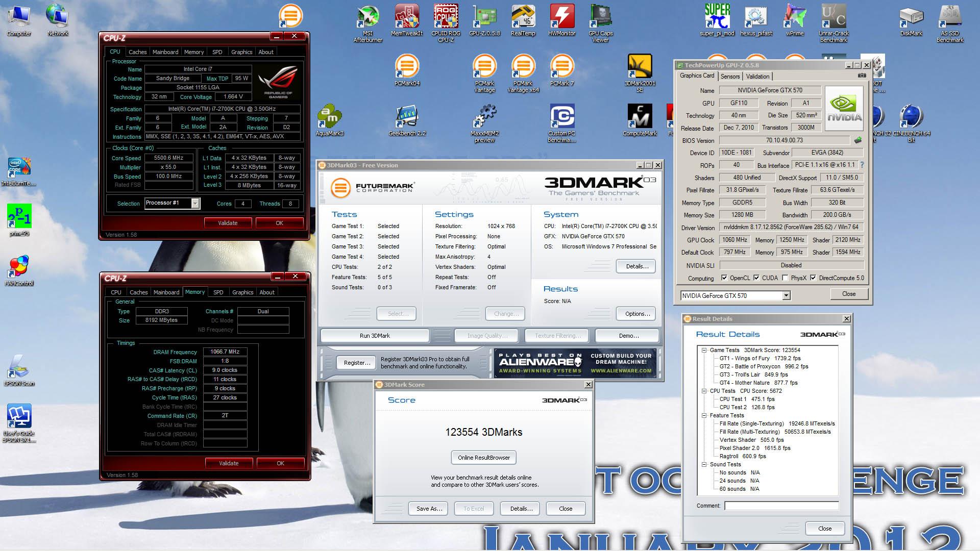980x551 pixels.
Task: Open the Computer desktop icon
Action: (x=19, y=20)
